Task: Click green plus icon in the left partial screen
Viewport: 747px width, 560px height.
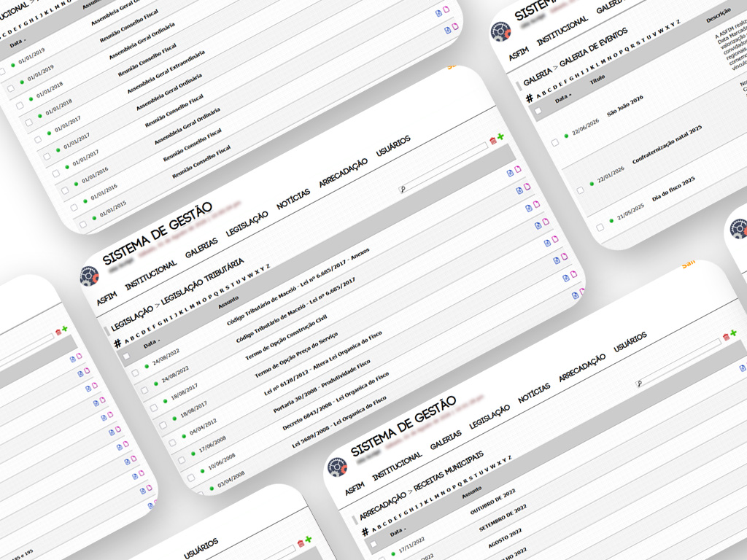Action: pyautogui.click(x=65, y=329)
